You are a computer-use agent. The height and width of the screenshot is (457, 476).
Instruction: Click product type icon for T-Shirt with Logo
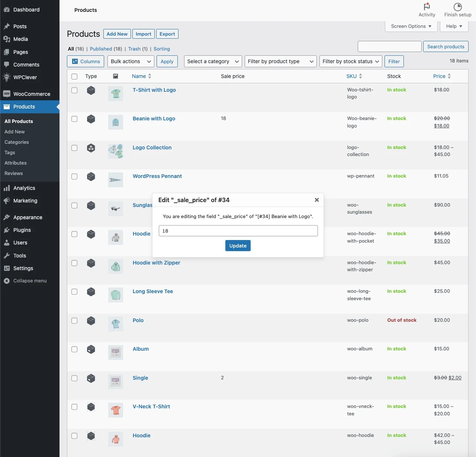click(91, 90)
